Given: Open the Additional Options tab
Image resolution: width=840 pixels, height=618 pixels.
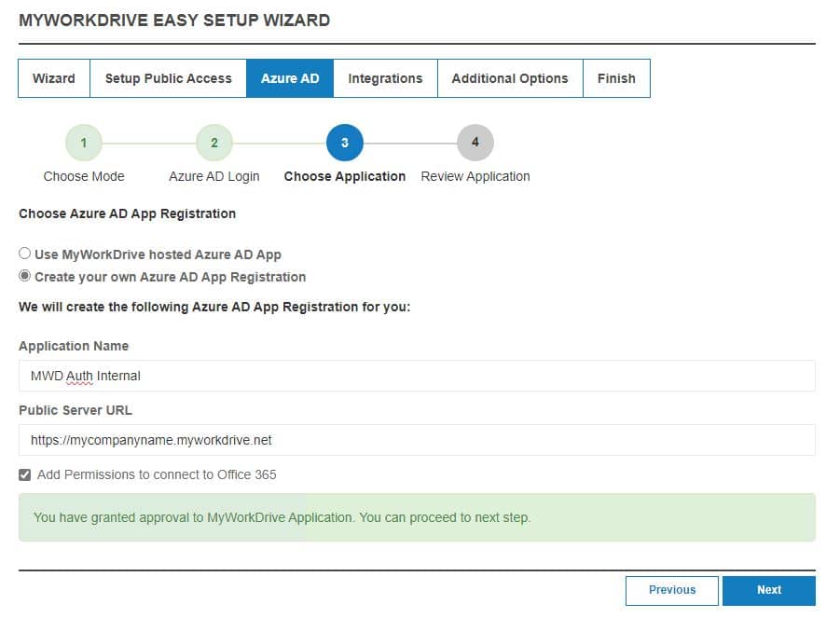Looking at the screenshot, I should click(x=510, y=78).
